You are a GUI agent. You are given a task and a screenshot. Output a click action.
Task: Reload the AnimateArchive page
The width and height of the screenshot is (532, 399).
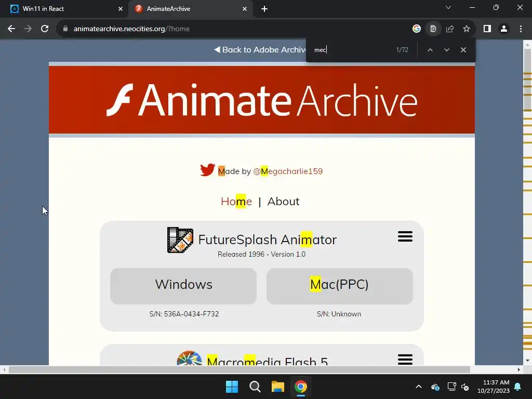coord(45,29)
